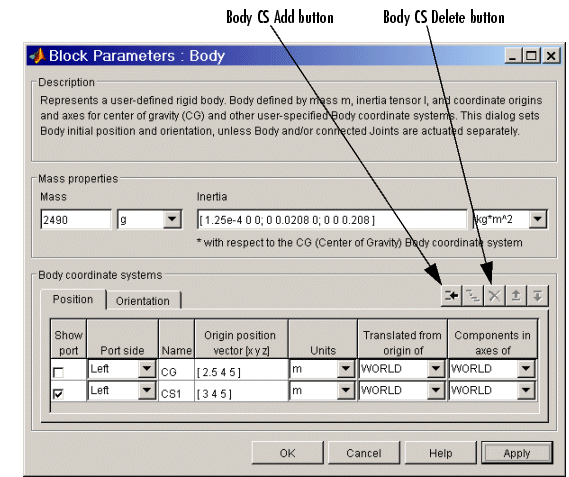Click the Body CS Add button icon

(x=451, y=296)
